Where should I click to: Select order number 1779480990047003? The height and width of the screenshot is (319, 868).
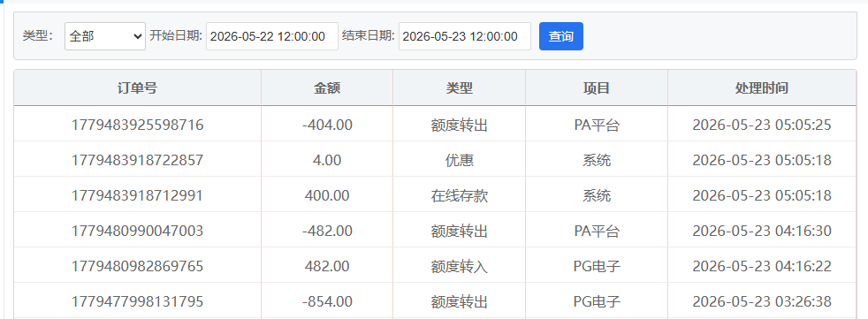[x=137, y=231]
